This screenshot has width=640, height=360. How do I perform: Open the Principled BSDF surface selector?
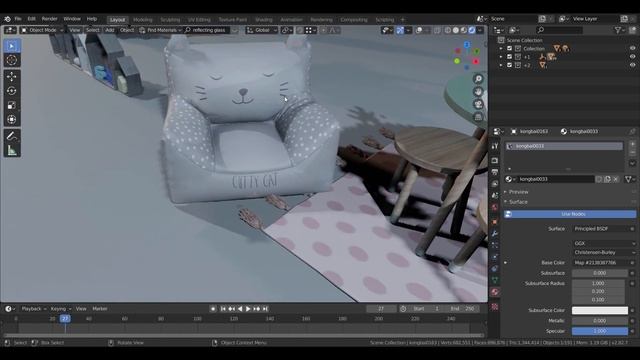tap(601, 229)
